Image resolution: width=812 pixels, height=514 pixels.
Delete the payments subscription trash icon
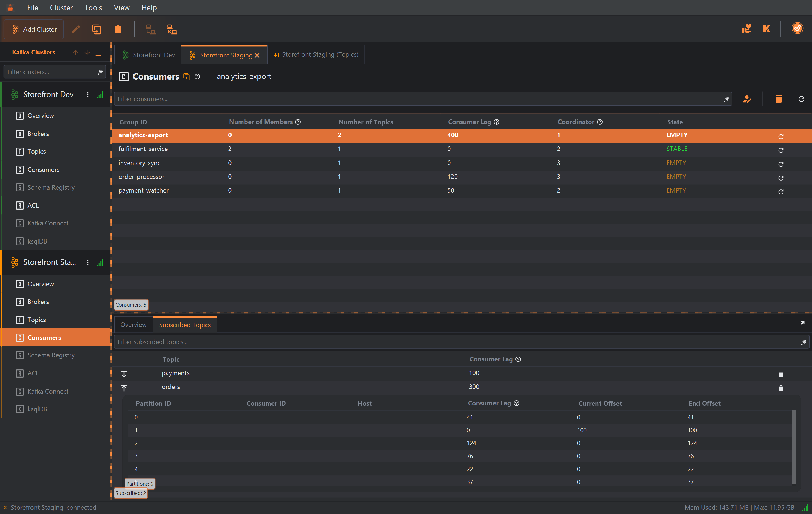tap(781, 374)
